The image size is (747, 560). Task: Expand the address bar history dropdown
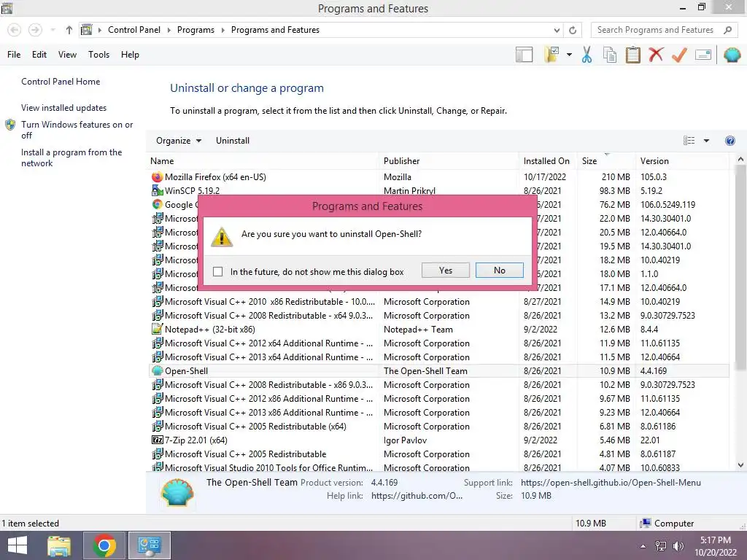[x=557, y=30]
